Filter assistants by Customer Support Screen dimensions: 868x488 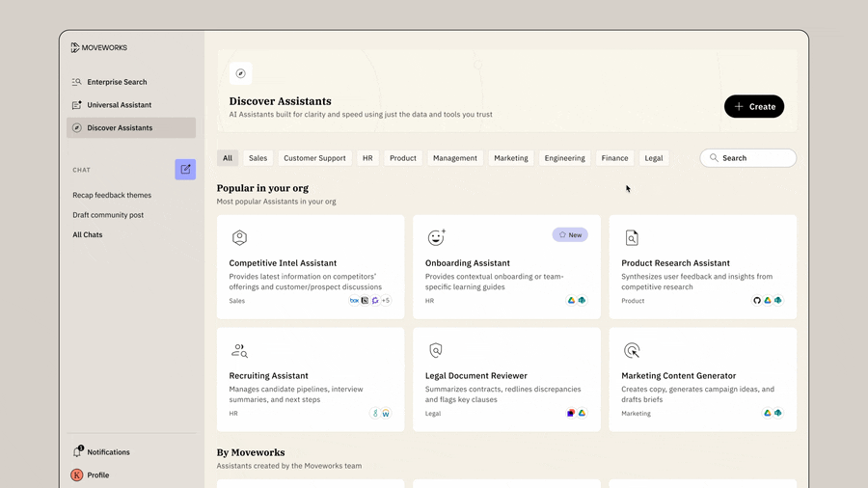314,158
